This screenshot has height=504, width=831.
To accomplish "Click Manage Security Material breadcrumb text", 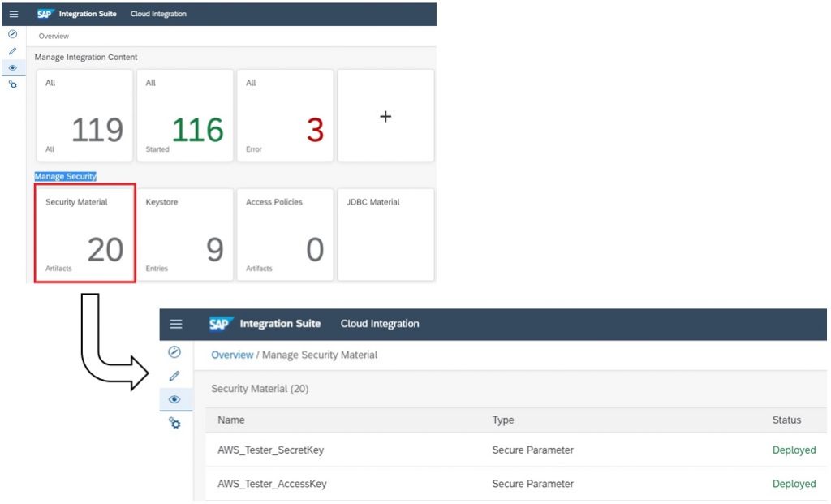I will pyautogui.click(x=320, y=355).
